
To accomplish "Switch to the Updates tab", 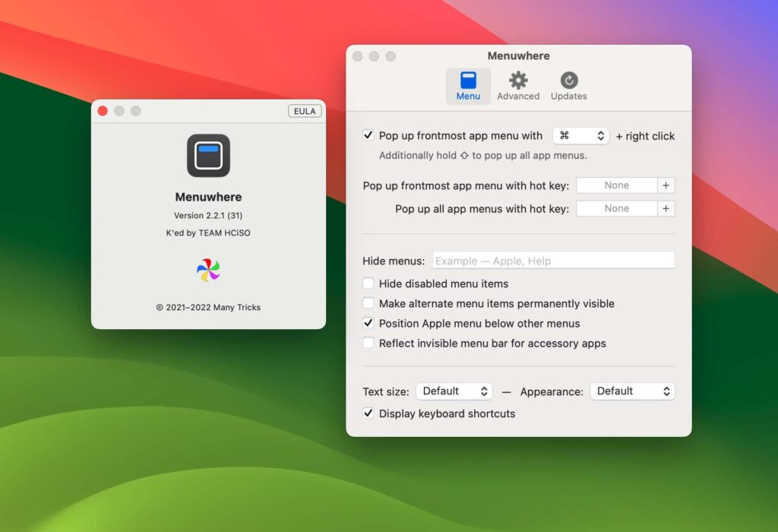I will click(x=568, y=85).
